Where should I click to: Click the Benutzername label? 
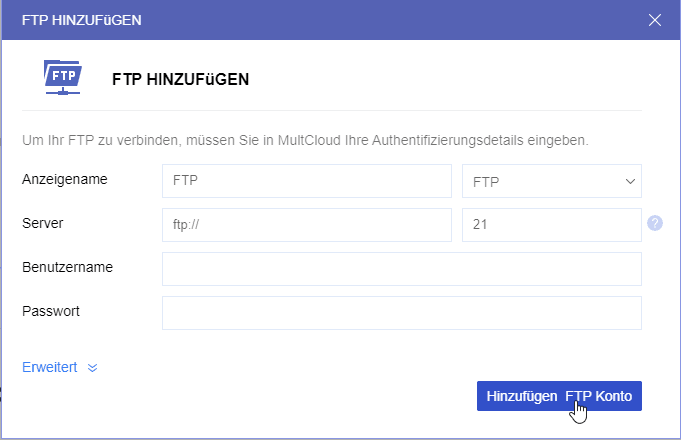(x=67, y=267)
